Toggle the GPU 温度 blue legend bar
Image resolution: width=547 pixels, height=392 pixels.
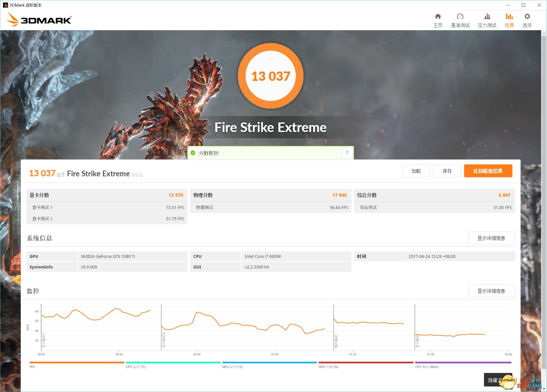(x=270, y=362)
